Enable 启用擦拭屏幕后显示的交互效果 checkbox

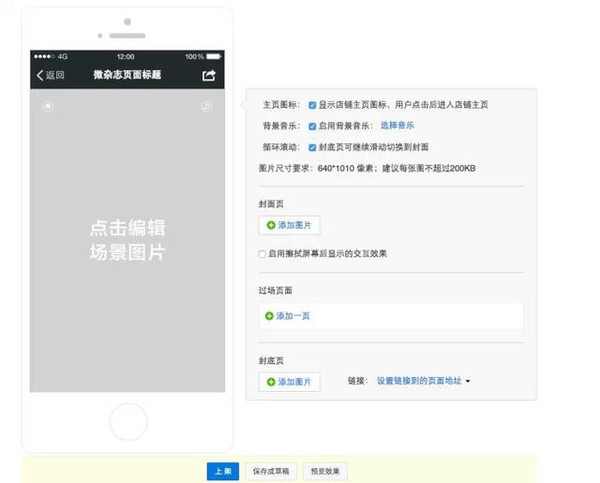tap(262, 254)
